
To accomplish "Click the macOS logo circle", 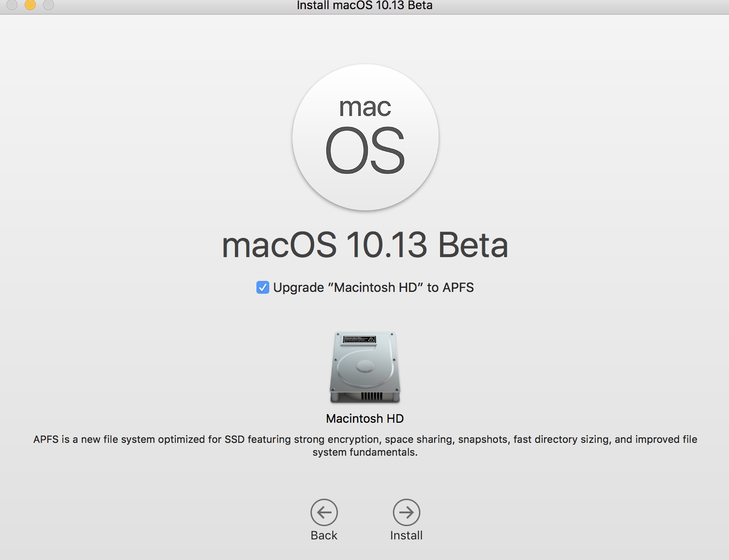I will 365,137.
